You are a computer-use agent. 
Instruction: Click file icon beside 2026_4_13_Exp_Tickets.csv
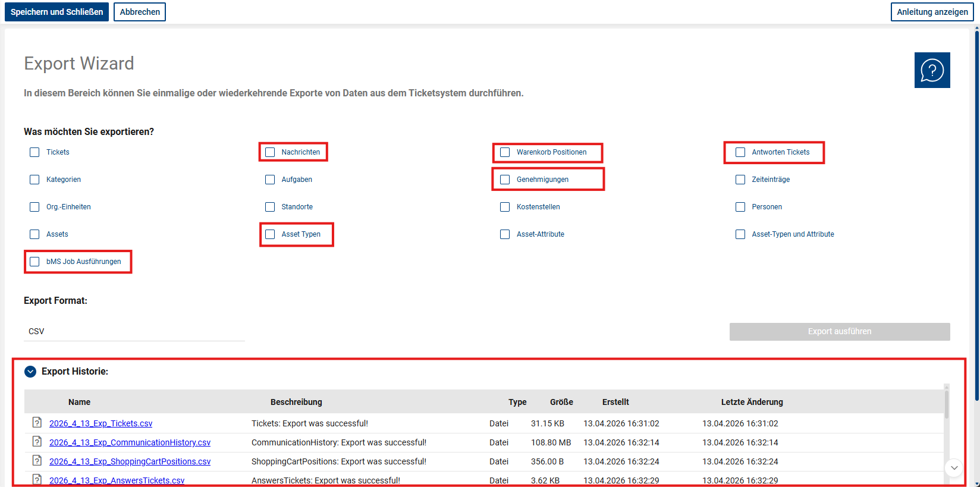click(x=37, y=422)
